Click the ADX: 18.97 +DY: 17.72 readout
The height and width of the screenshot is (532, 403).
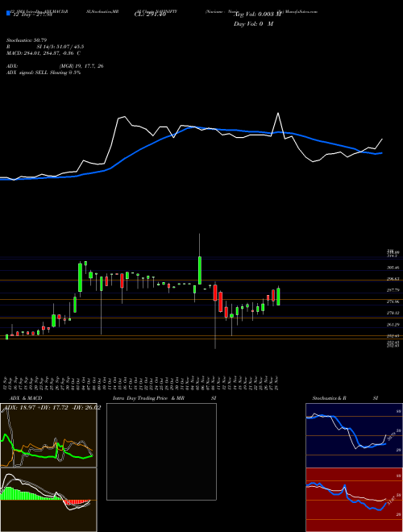[51, 408]
